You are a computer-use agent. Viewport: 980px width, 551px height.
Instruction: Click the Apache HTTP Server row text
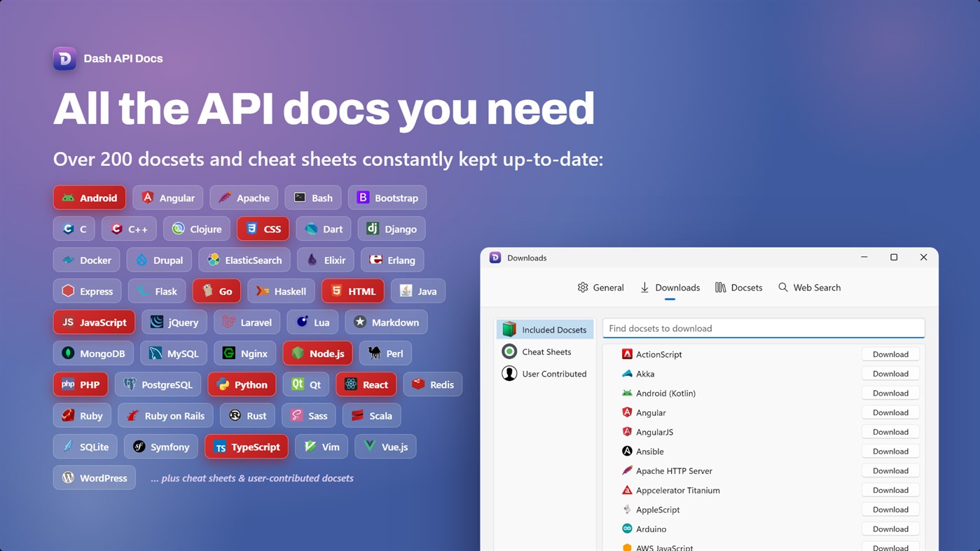[674, 471]
